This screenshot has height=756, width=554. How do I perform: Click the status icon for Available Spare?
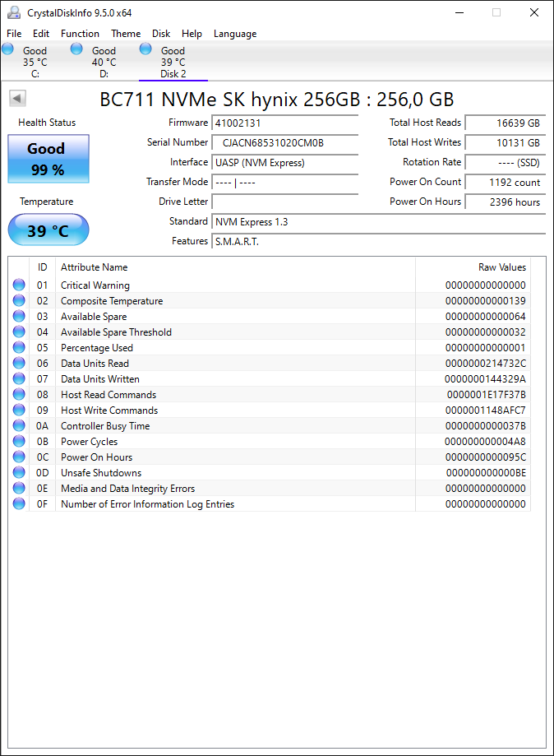(19, 316)
